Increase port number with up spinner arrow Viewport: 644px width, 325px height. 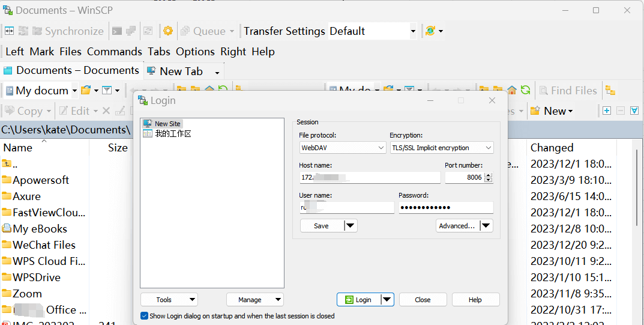[x=489, y=175]
